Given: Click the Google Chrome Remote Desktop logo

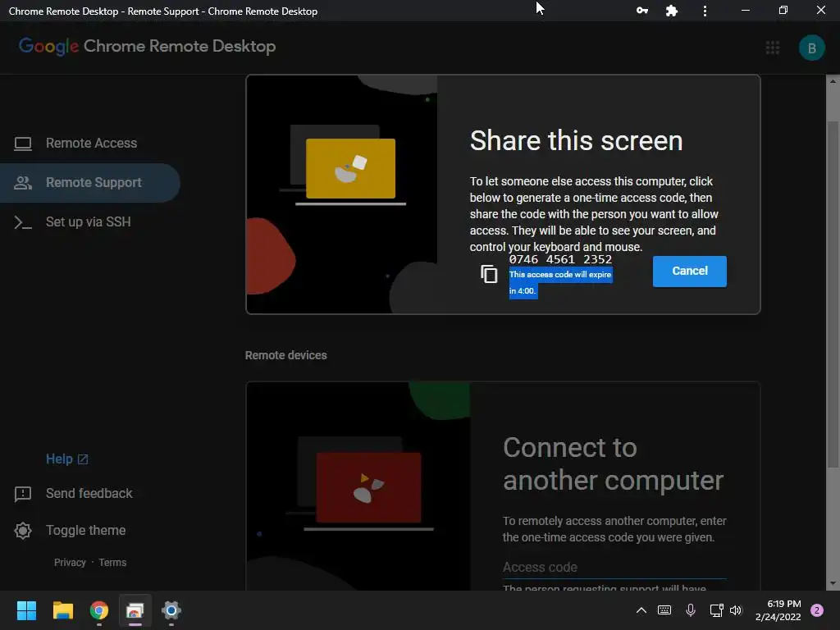Looking at the screenshot, I should pos(148,47).
